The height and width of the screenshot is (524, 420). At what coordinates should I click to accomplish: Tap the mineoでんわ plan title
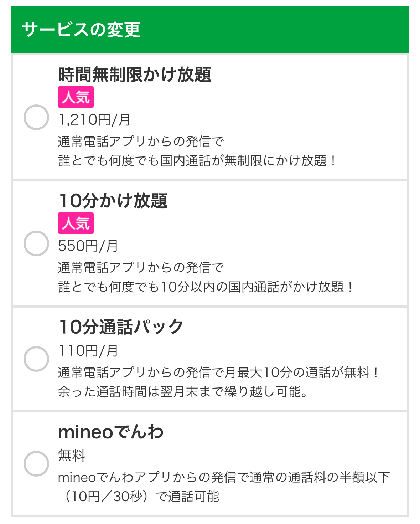pos(110,432)
